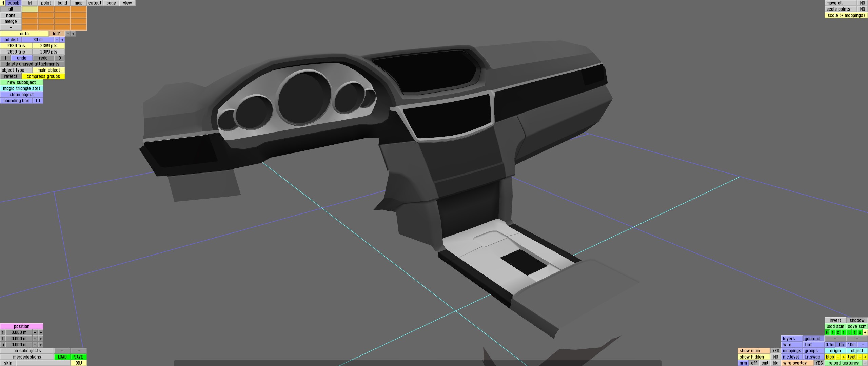
Task: Increase blob size with plus button
Action: [844, 357]
